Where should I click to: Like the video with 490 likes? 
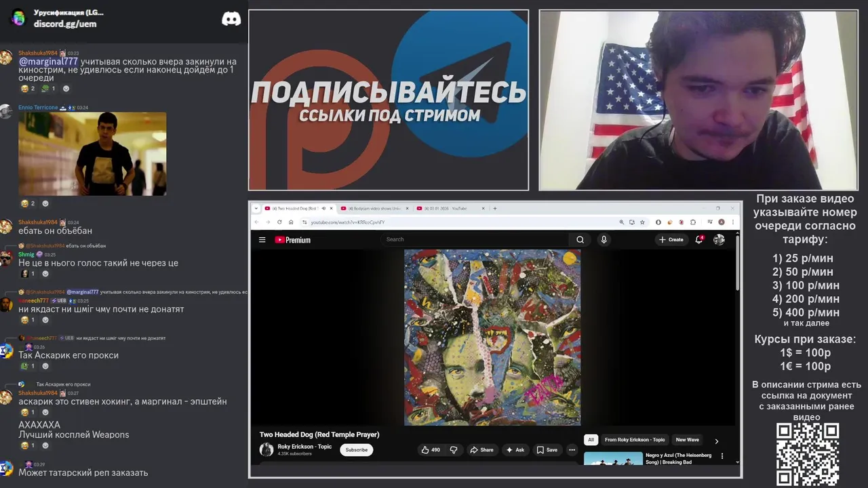point(431,449)
